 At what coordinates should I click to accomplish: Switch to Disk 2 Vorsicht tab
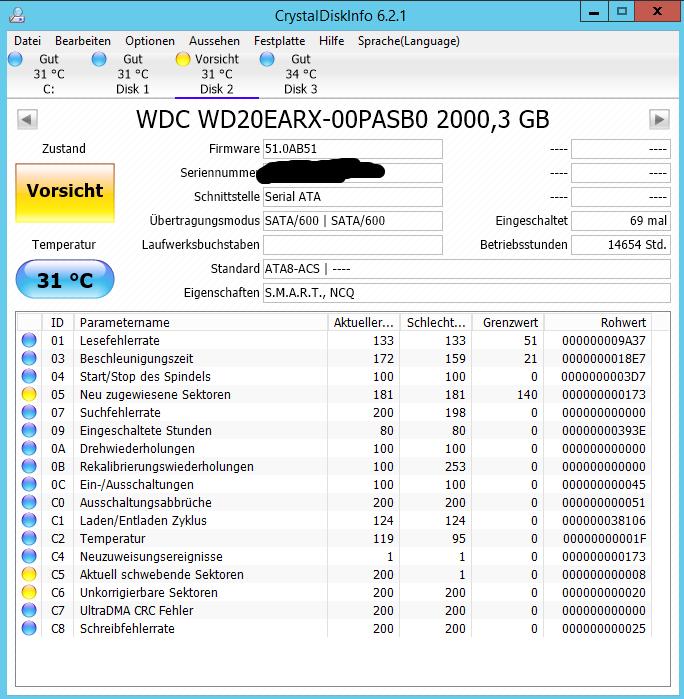click(217, 74)
